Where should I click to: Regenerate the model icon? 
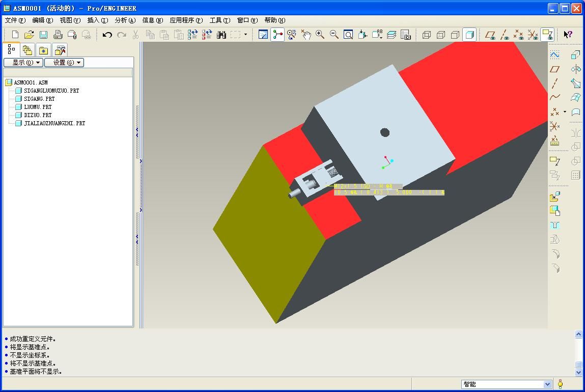pyautogui.click(x=193, y=35)
